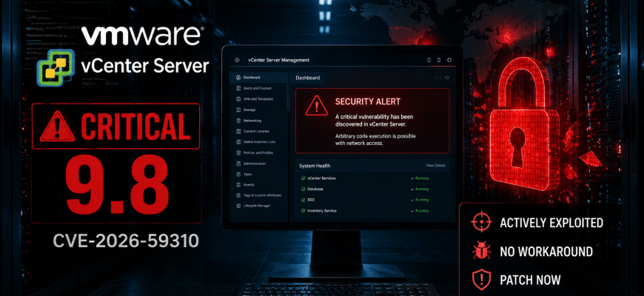The width and height of the screenshot is (644, 296).
Task: Click the PATCH NOW text
Action: (x=530, y=280)
